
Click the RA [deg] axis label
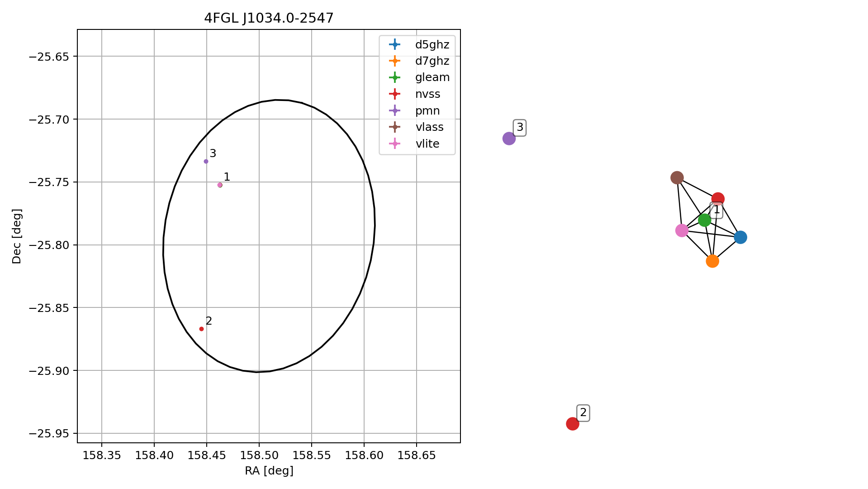click(269, 471)
